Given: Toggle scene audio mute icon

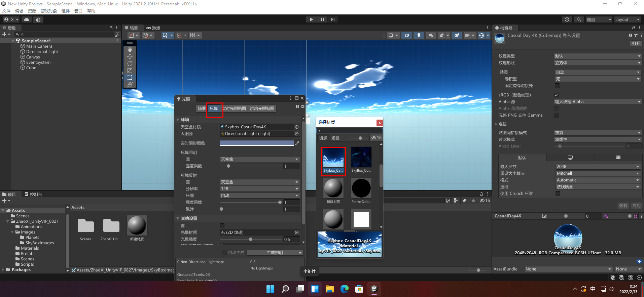Looking at the screenshot, I should 431,35.
